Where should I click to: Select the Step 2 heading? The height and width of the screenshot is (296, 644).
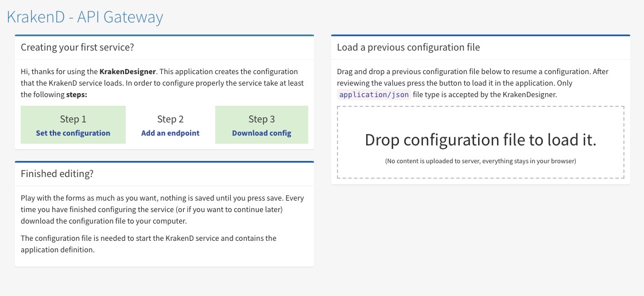point(170,119)
